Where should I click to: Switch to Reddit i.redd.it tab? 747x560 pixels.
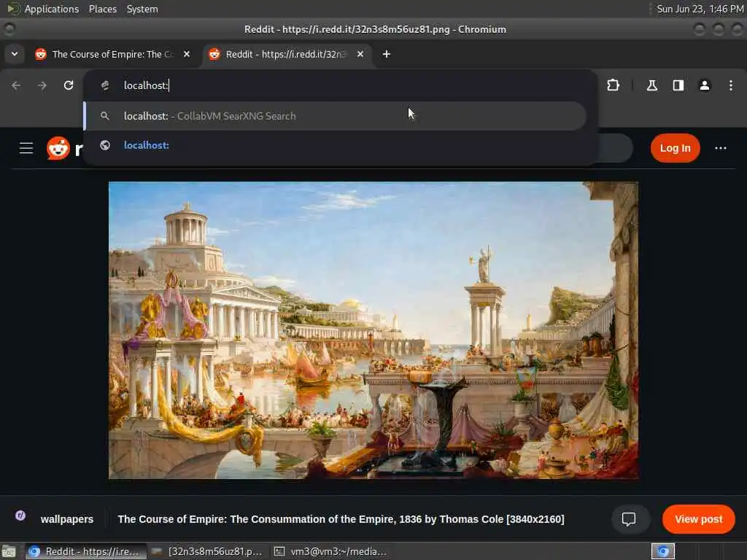click(x=287, y=54)
